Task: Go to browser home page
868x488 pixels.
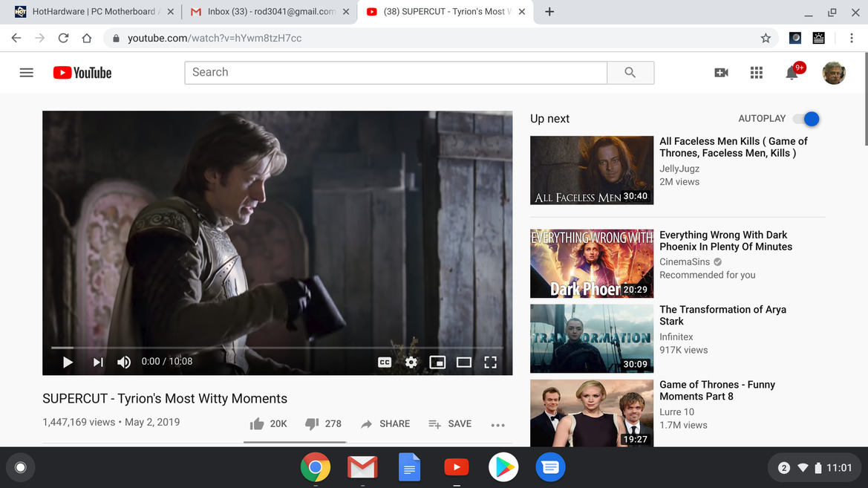Action: pos(87,38)
